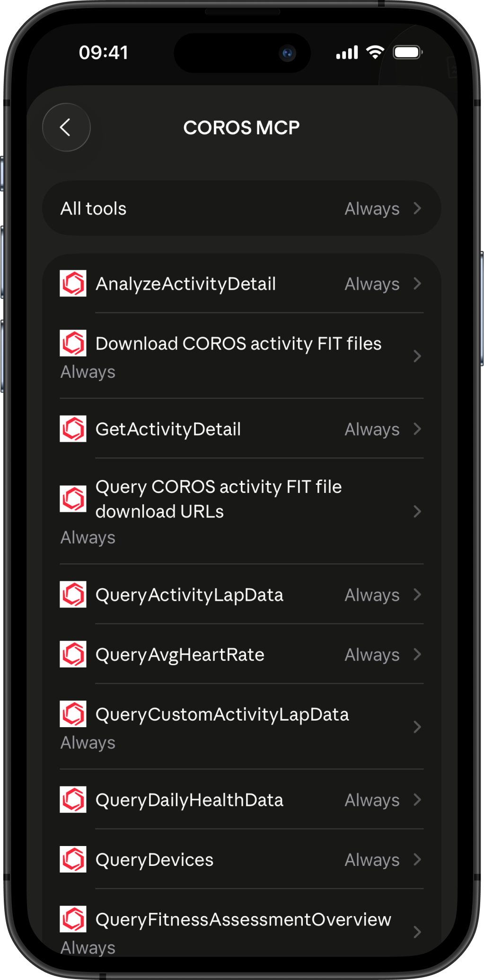Tap the 09:41 status bar clock

click(x=104, y=53)
